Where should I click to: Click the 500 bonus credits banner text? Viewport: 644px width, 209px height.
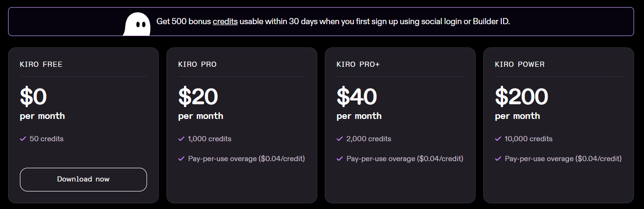coord(333,22)
